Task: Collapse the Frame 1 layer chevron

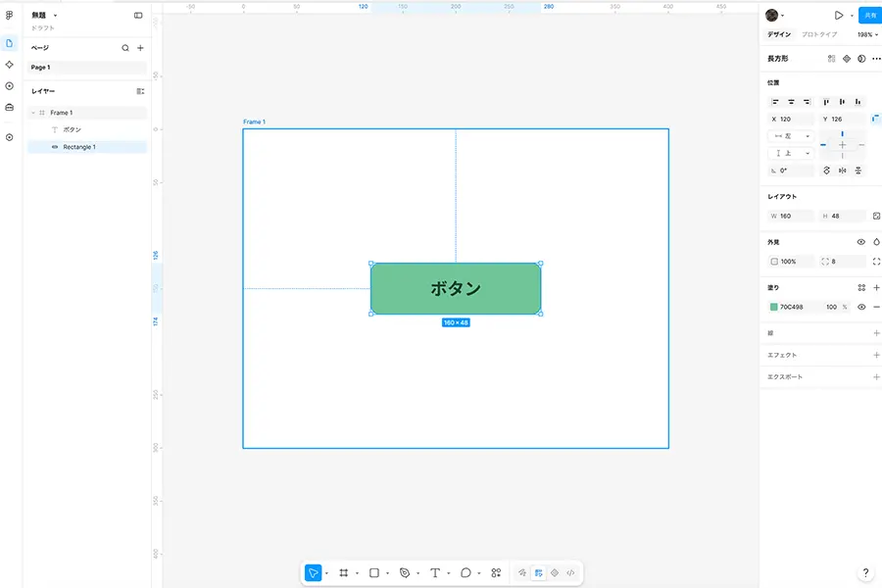Action: (x=33, y=113)
